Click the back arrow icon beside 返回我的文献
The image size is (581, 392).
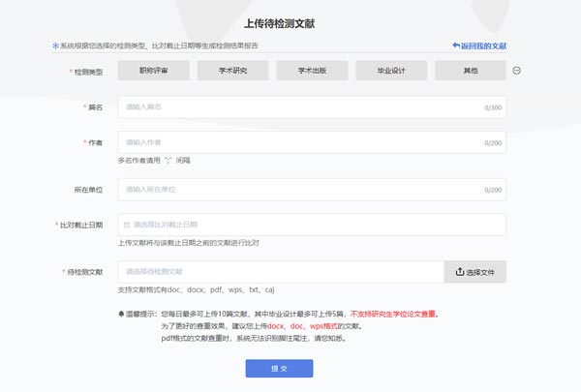pyautogui.click(x=456, y=45)
